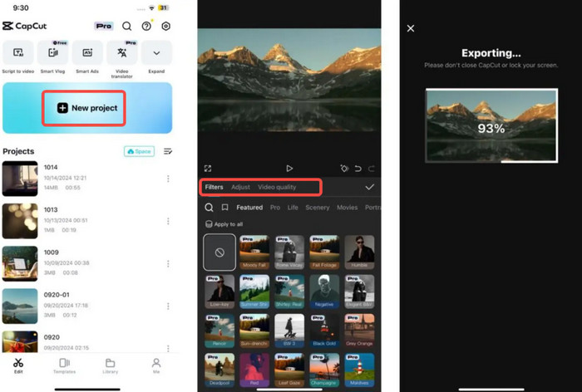The image size is (582, 392).
Task: Open options menu for project 1009
Action: [168, 265]
